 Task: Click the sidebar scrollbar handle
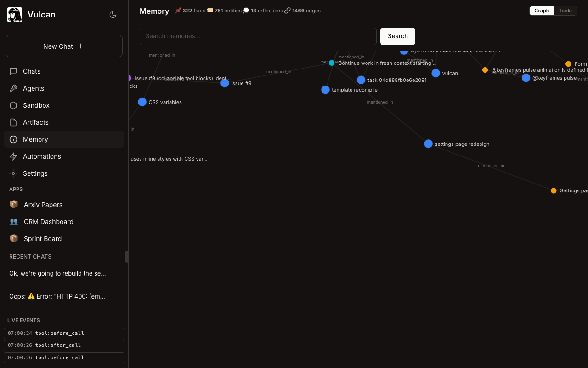(x=127, y=257)
